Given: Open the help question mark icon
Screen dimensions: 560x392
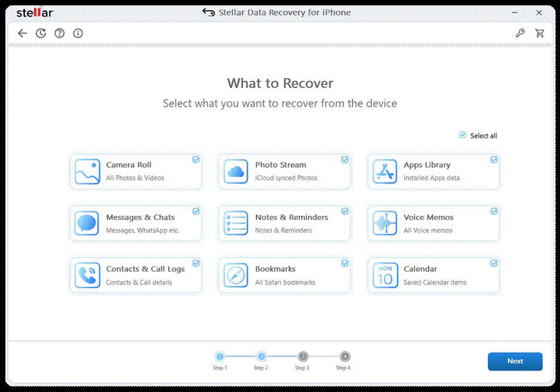Looking at the screenshot, I should (x=59, y=33).
